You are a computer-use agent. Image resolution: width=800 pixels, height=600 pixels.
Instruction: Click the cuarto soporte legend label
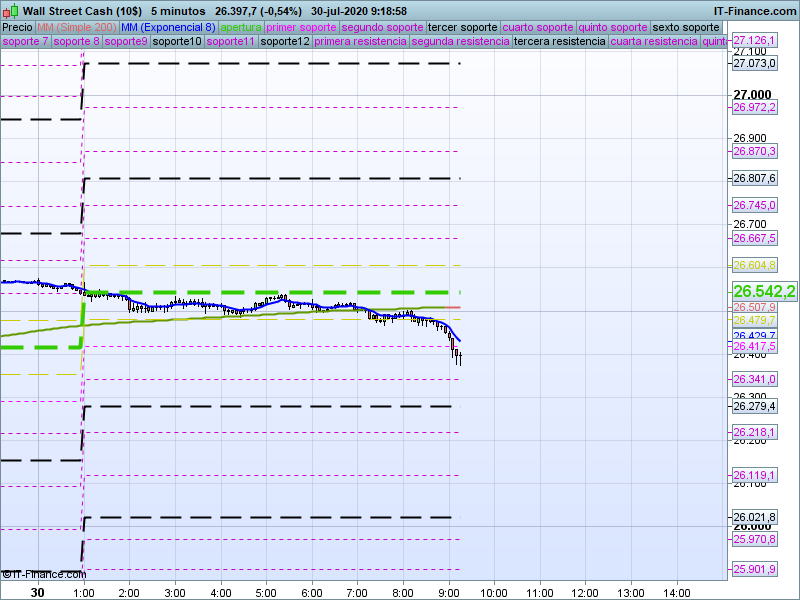(537, 27)
